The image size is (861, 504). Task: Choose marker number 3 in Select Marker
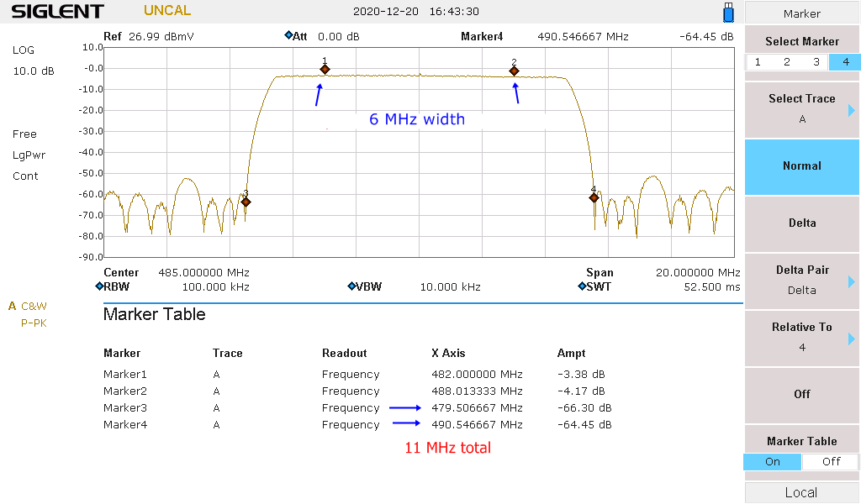[x=816, y=62]
